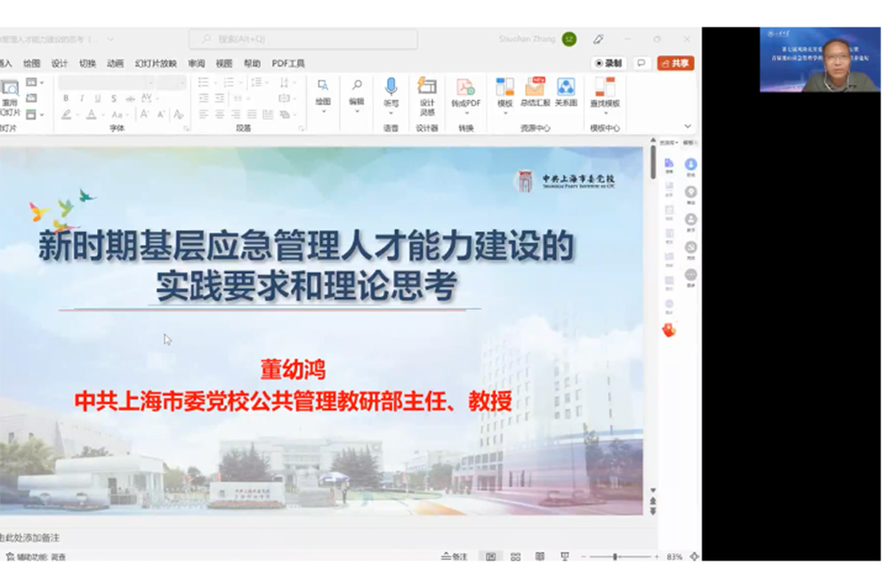
Task: Open the PDF工具 tab
Action: (288, 64)
